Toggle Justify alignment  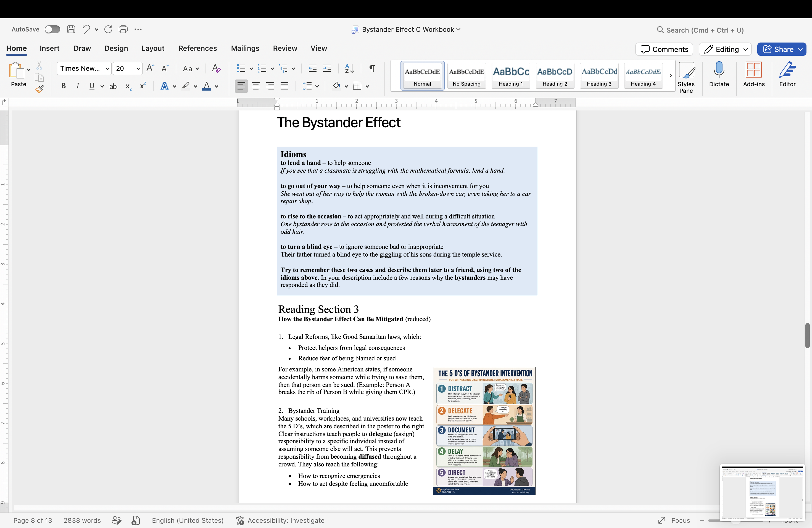tap(284, 86)
